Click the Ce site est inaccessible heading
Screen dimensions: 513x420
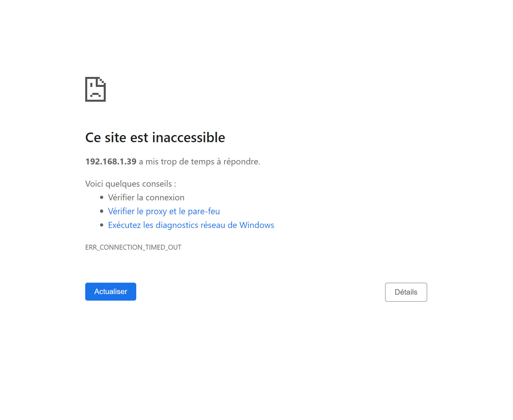(x=155, y=138)
